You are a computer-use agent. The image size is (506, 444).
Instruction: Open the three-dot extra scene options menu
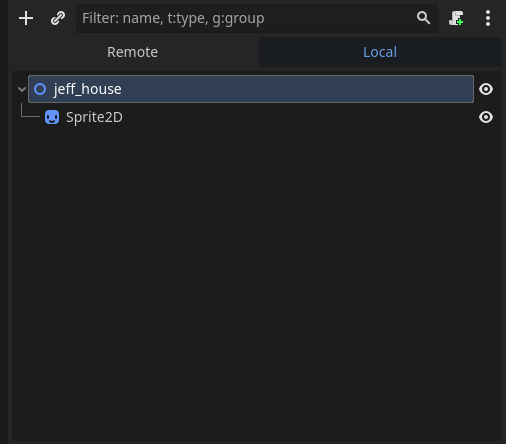488,18
